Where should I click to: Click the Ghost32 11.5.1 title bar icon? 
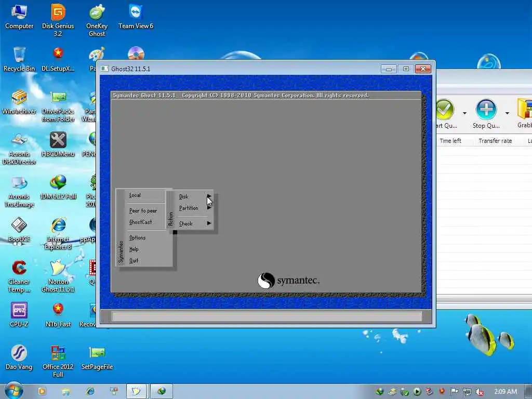click(104, 69)
